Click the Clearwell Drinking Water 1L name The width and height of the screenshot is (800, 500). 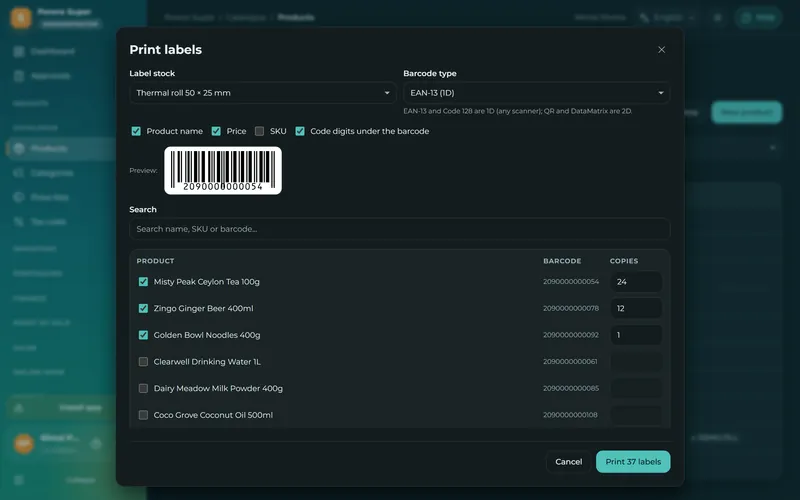pyautogui.click(x=207, y=362)
